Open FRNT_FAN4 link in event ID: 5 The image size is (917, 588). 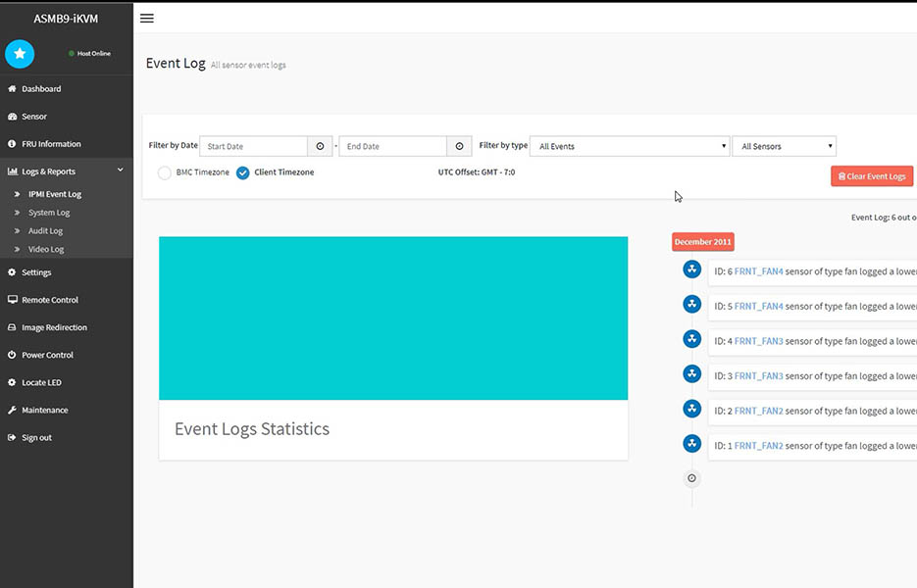click(758, 307)
